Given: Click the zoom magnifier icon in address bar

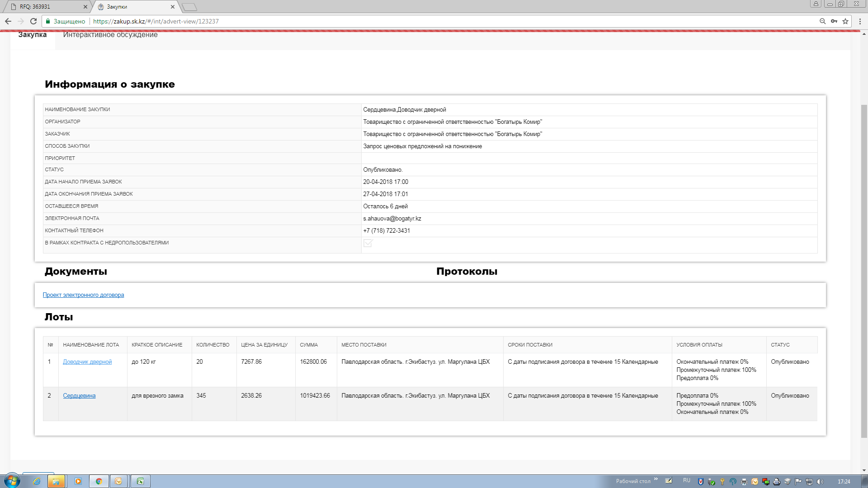Looking at the screenshot, I should point(822,21).
